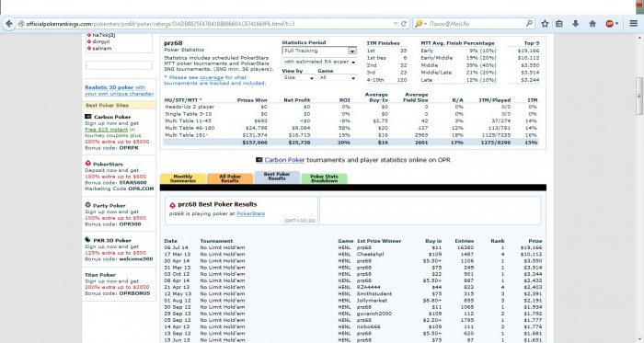Image resolution: width=644 pixels, height=343 pixels.
Task: Click sidebar empty search field
Action: pos(119,65)
